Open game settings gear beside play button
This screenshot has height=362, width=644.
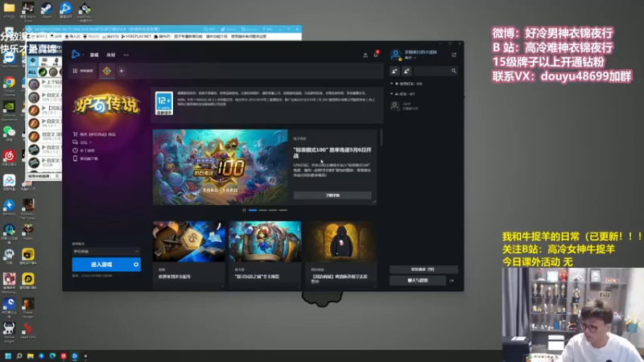click(x=136, y=265)
